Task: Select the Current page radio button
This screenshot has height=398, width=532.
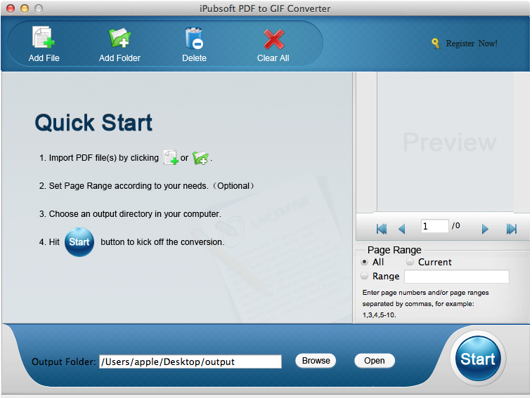Action: (410, 262)
